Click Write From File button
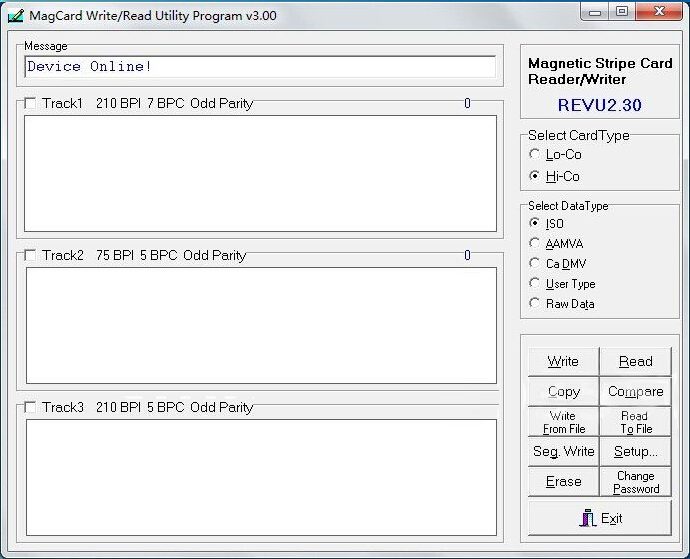Viewport: 690px width, 559px height. 563,422
